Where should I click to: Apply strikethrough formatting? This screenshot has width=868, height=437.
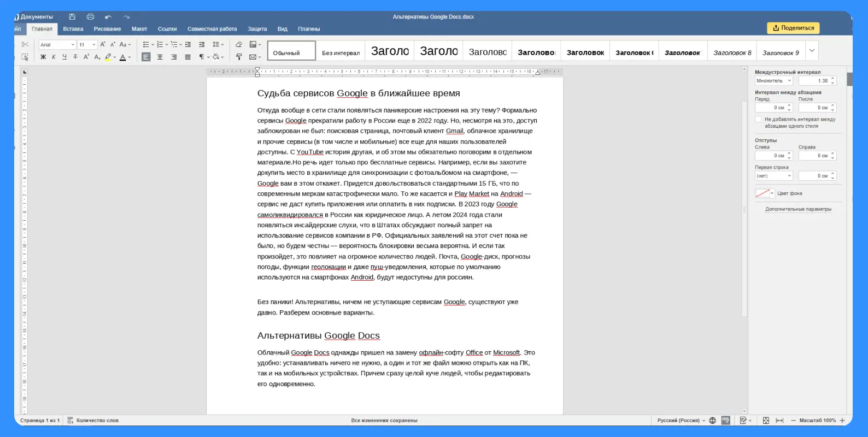75,57
